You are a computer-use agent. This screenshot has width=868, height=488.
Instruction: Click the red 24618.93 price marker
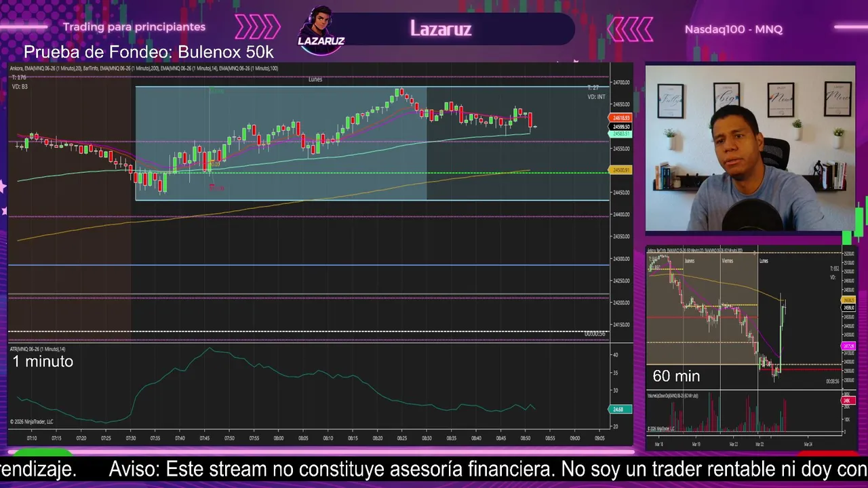coord(621,119)
